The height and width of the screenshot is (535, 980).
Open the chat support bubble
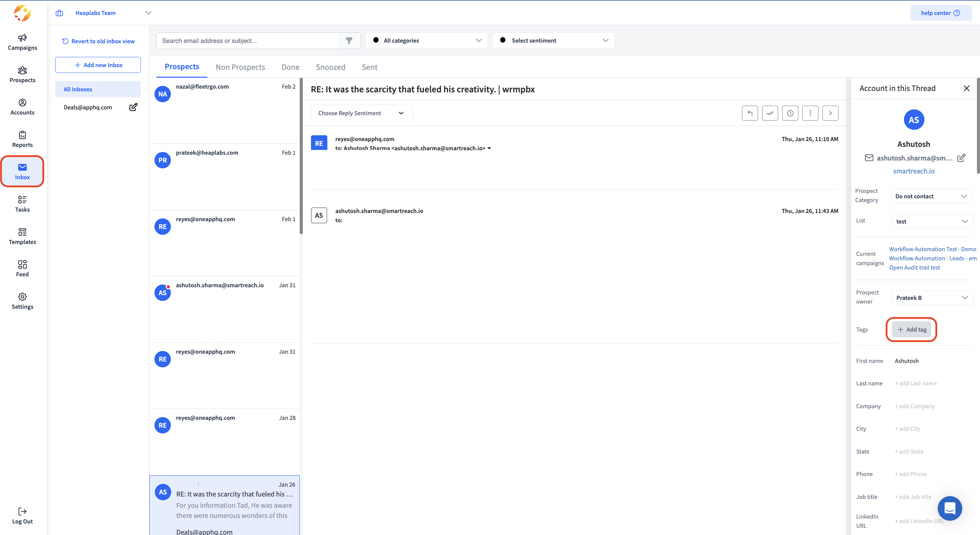(x=949, y=508)
